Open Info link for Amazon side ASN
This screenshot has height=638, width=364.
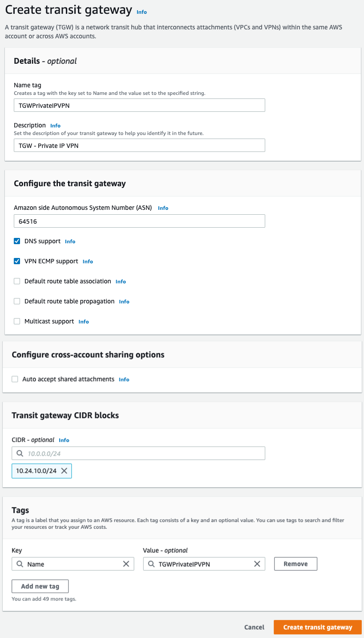tap(163, 208)
